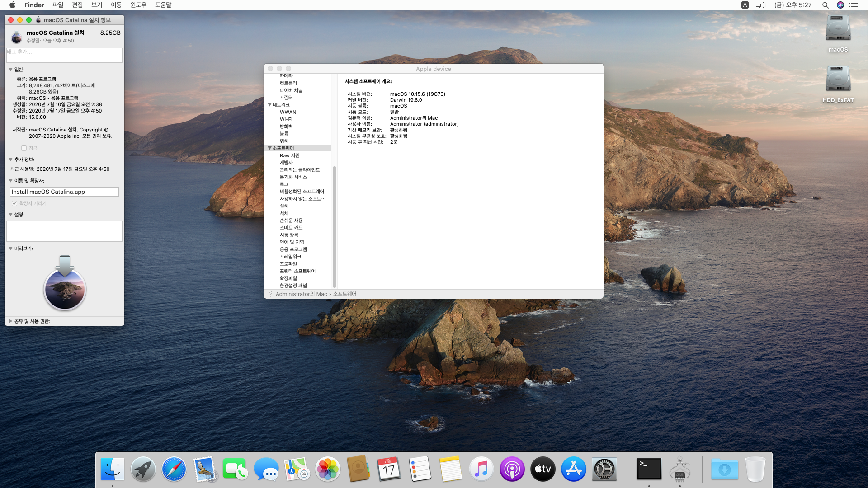Image resolution: width=868 pixels, height=488 pixels.
Task: Click Administrator의 Mac in the path bar
Action: 301,294
